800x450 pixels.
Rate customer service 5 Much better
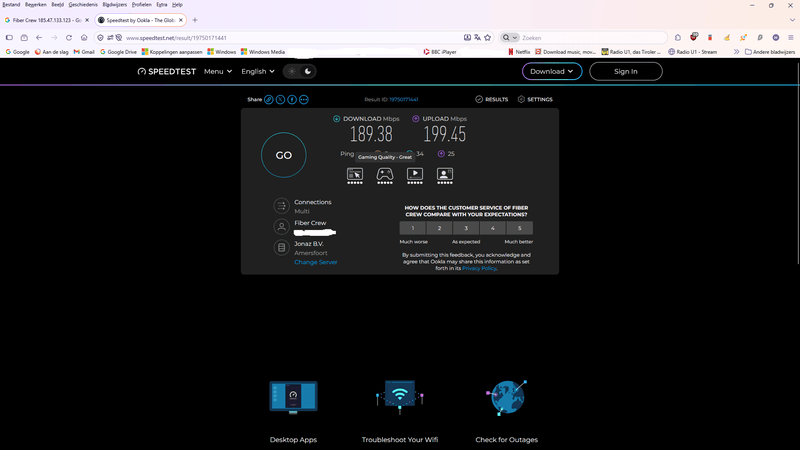519,228
